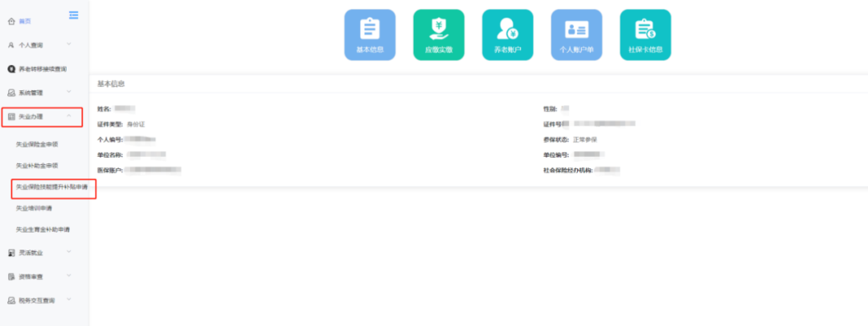868x326 pixels.
Task: Click the home icon beside 首页
Action: (11, 21)
